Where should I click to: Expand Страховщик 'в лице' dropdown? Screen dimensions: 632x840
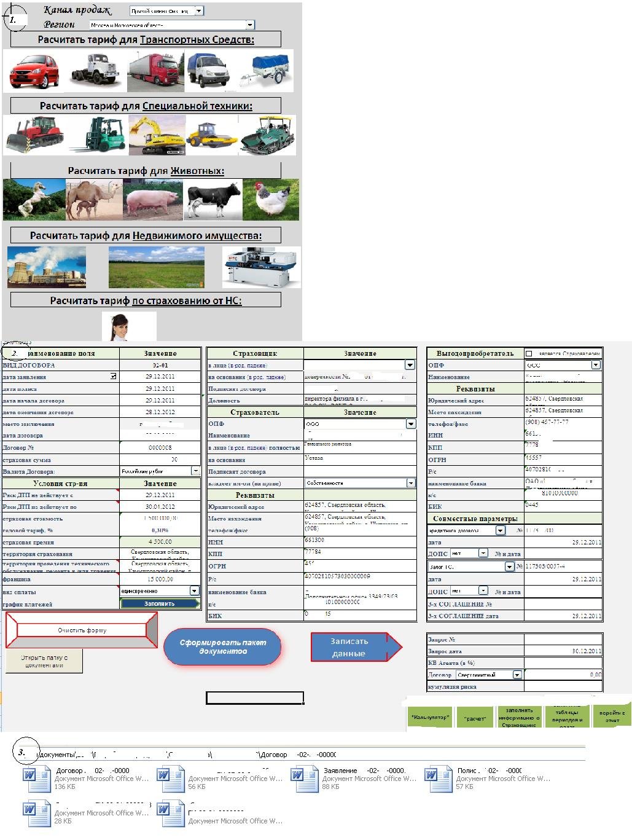(410, 365)
